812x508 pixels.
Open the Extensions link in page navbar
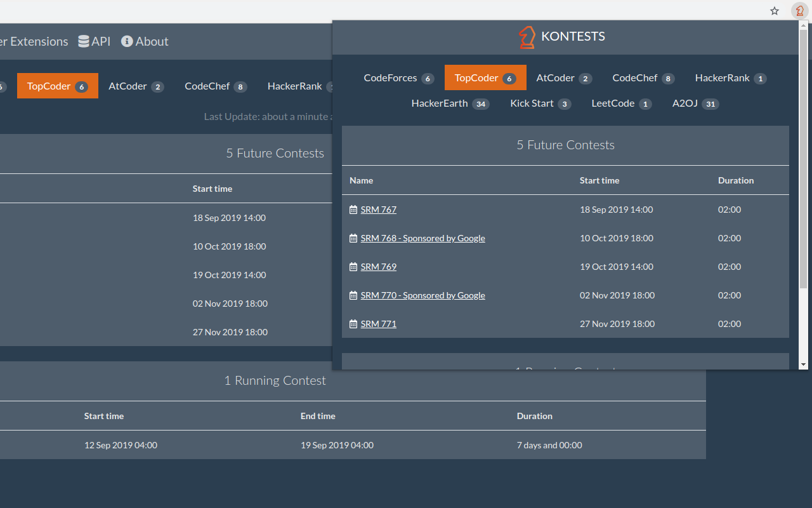tap(34, 41)
